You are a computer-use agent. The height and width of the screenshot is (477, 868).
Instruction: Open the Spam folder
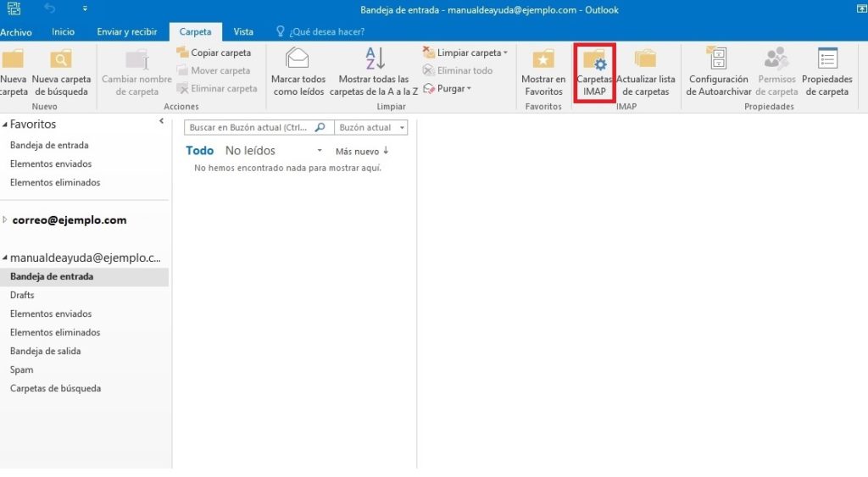click(21, 369)
